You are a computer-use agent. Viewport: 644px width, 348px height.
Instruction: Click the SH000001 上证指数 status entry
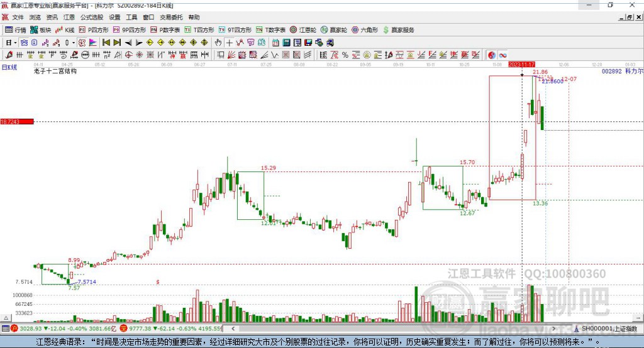(x=606, y=329)
